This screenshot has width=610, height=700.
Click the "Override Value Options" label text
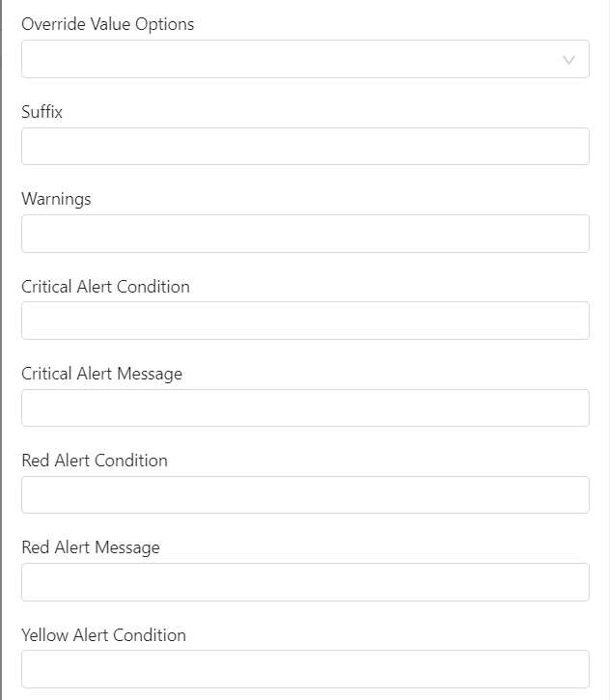[x=107, y=24]
